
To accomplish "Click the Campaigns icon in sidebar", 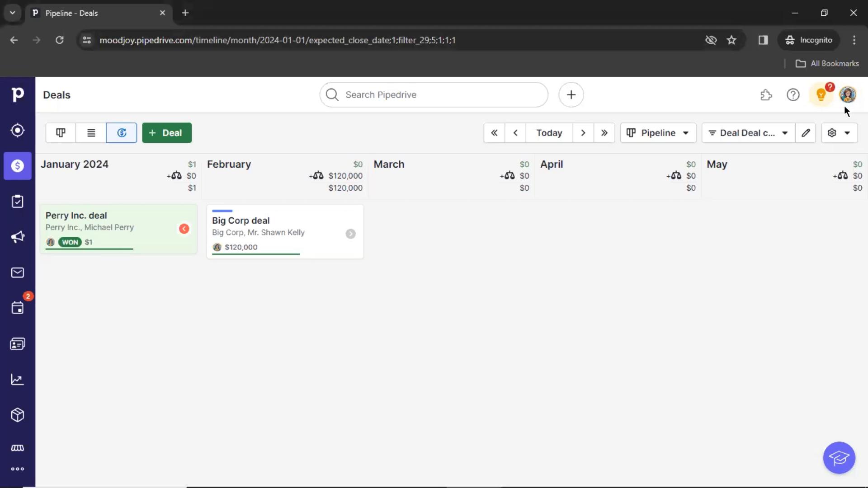I will point(17,237).
